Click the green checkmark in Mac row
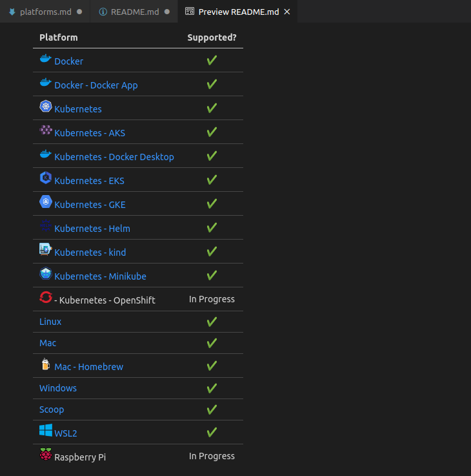 pos(212,343)
